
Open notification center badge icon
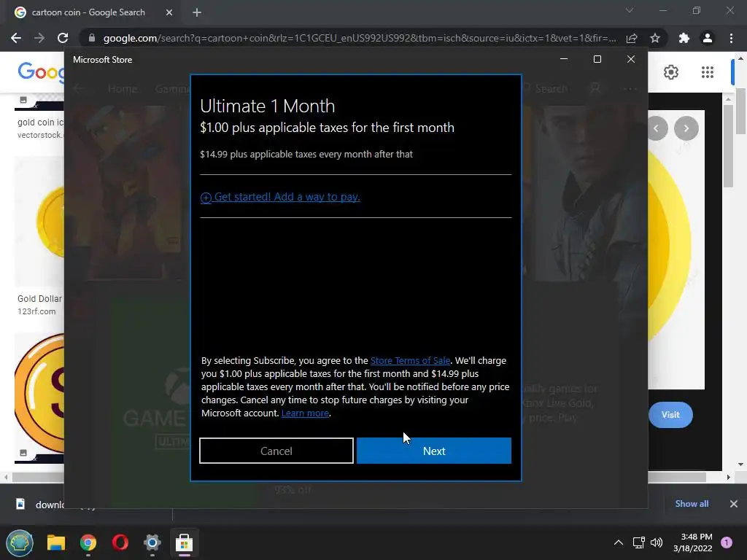click(727, 542)
